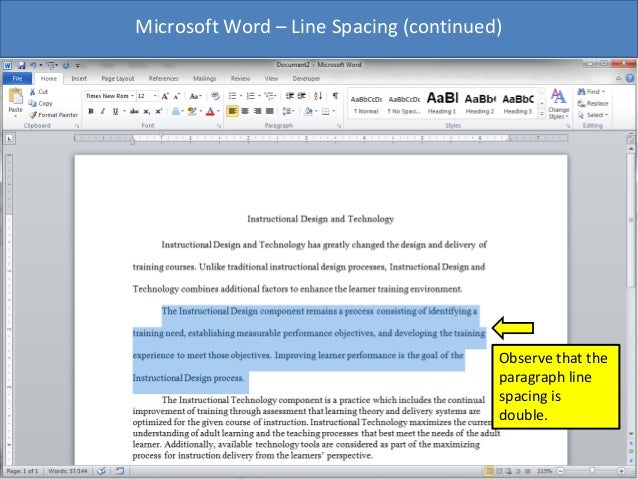Click the Shrink Font icon
This screenshot has height=479, width=638.
[177, 96]
